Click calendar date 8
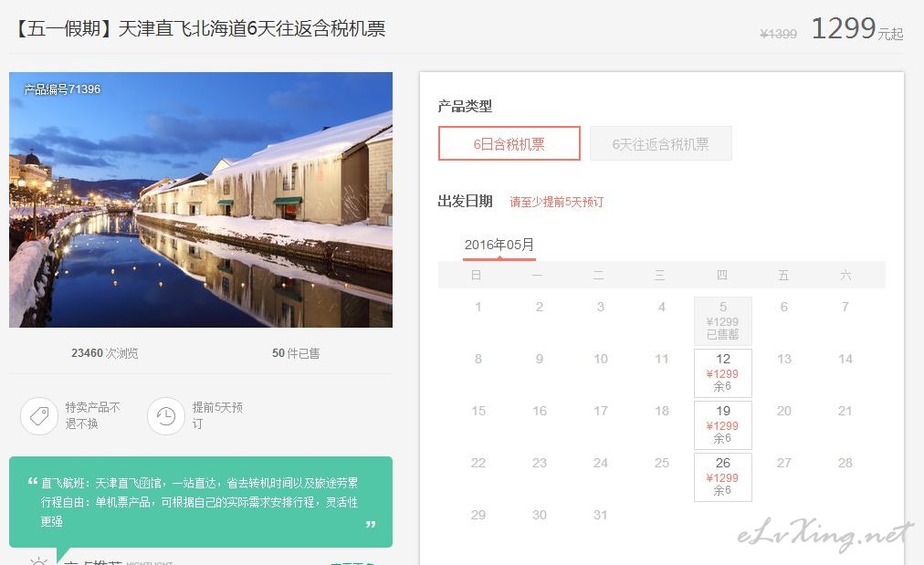Image resolution: width=924 pixels, height=565 pixels. point(478,359)
